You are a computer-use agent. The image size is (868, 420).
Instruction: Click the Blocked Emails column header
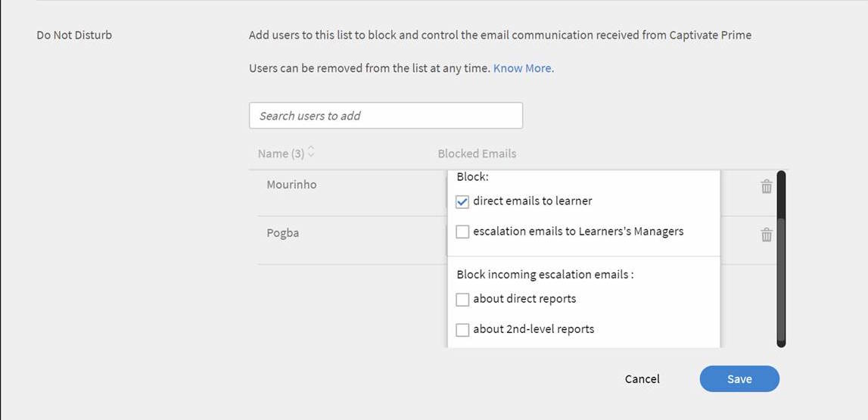(x=477, y=154)
